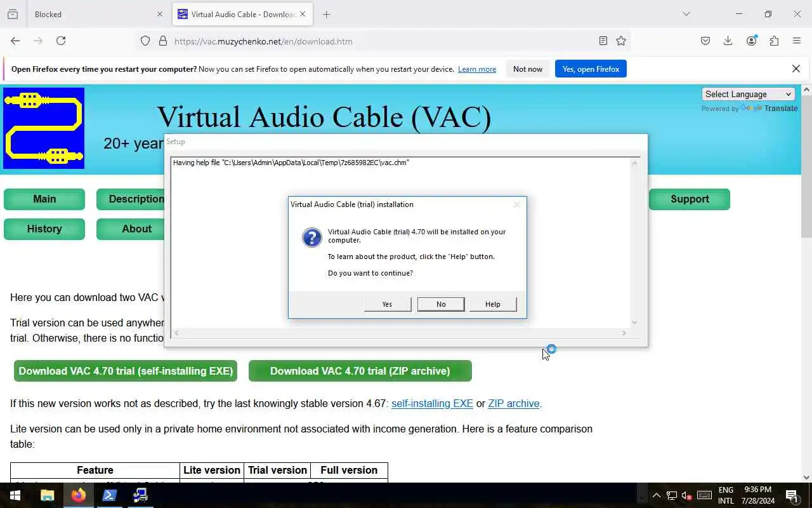Open Firefox View recent browsing icon
This screenshot has width=812, height=508.
point(13,14)
